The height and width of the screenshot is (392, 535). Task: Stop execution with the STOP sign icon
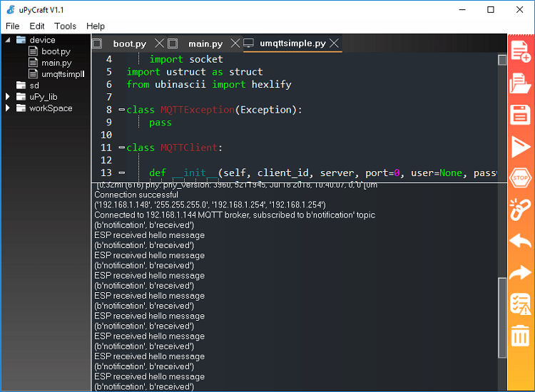(x=521, y=177)
